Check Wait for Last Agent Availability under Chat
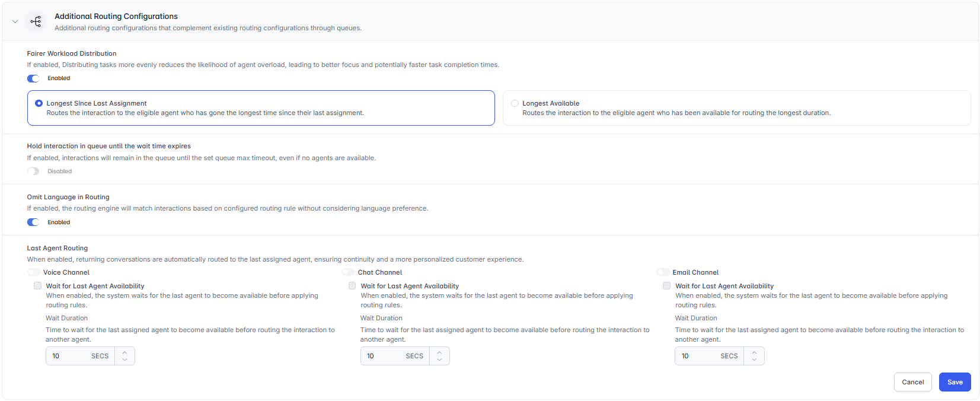Image resolution: width=980 pixels, height=401 pixels. coord(352,286)
